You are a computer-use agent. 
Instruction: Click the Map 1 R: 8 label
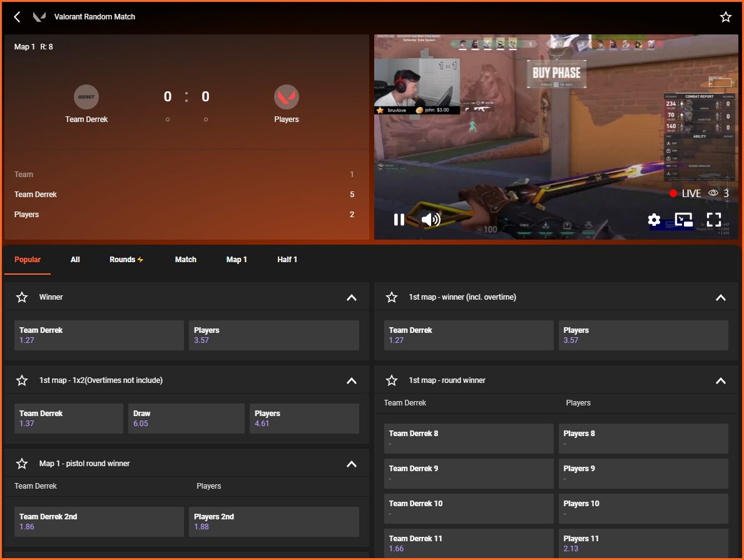[34, 47]
